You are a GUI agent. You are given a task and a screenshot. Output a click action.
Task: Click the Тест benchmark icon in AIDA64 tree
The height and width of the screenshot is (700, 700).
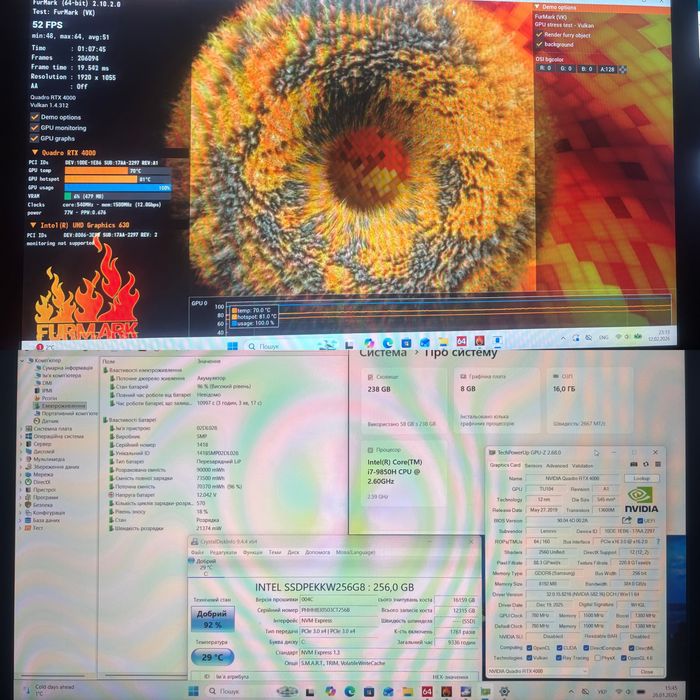28,528
